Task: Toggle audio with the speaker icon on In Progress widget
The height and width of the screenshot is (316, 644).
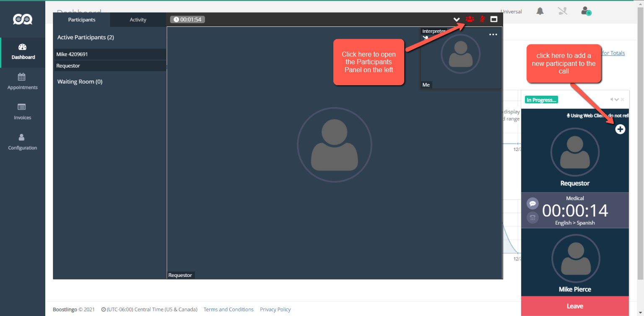Action: (x=611, y=99)
